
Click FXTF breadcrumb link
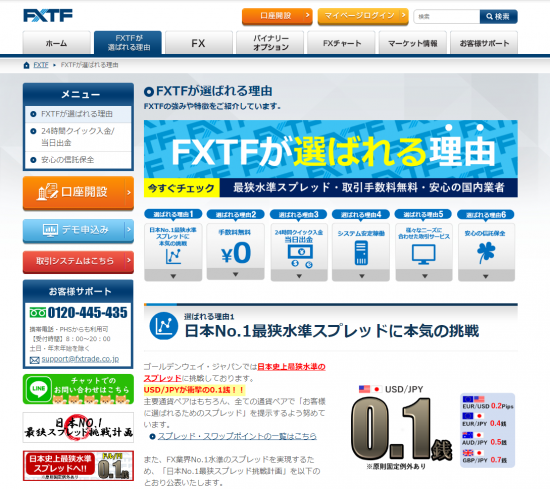coord(41,65)
